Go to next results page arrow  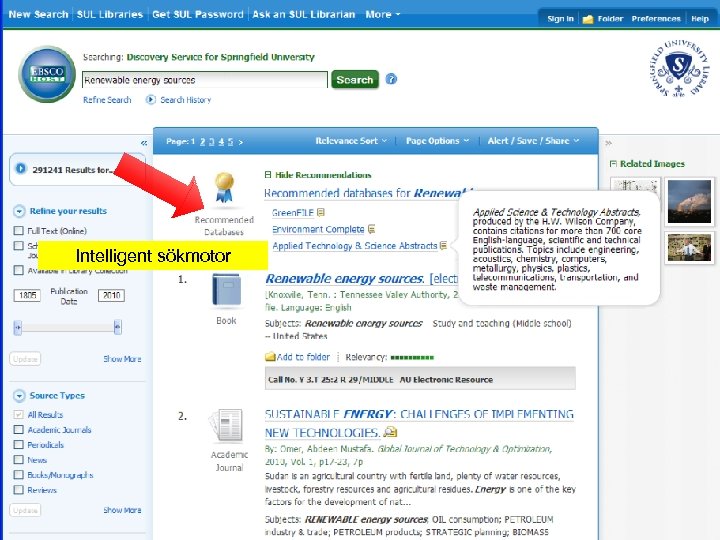click(x=241, y=142)
